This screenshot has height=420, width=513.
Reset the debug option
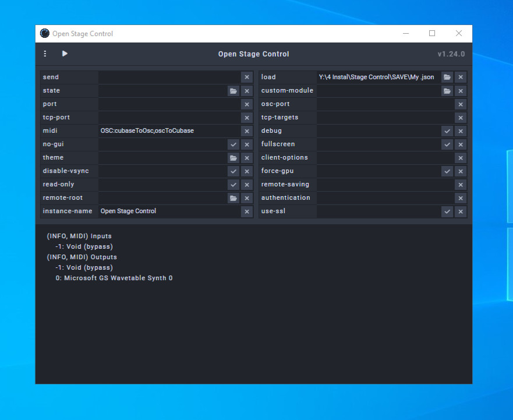(x=461, y=131)
